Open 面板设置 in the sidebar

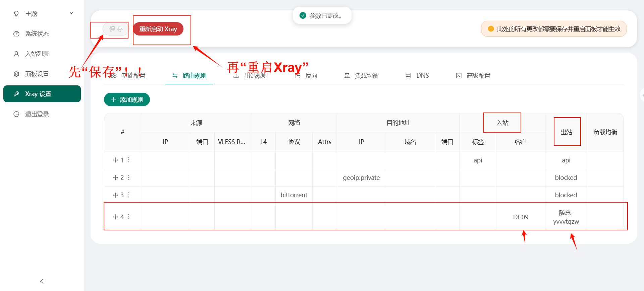pos(42,74)
